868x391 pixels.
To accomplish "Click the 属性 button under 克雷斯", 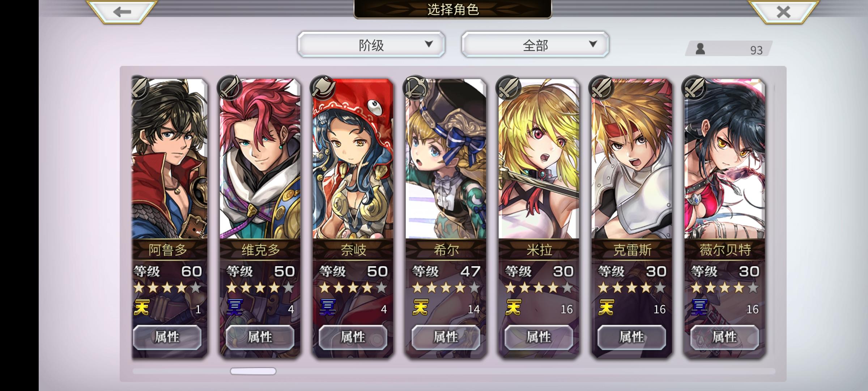I will coord(632,337).
